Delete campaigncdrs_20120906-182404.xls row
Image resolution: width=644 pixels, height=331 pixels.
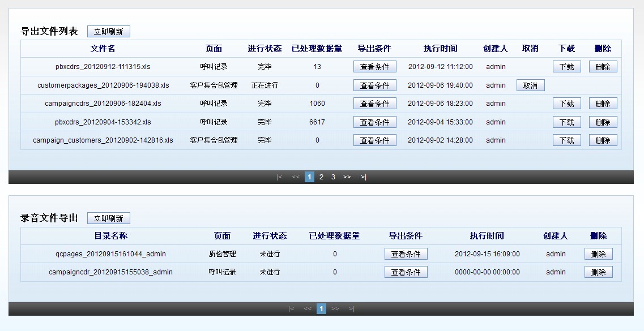[x=603, y=104]
